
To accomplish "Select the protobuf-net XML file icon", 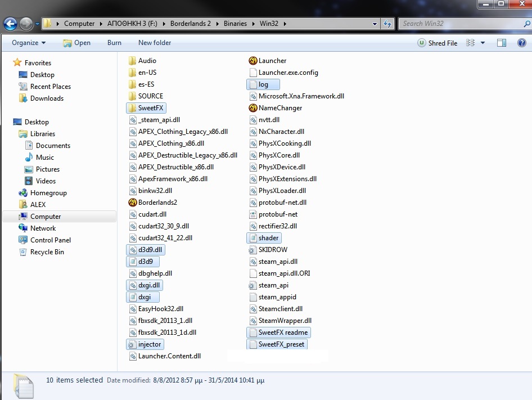I will pyautogui.click(x=253, y=214).
